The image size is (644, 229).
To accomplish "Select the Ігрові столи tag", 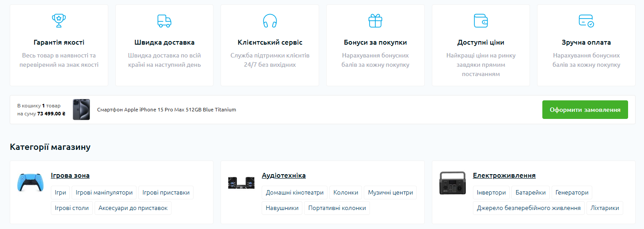I will pyautogui.click(x=72, y=208).
